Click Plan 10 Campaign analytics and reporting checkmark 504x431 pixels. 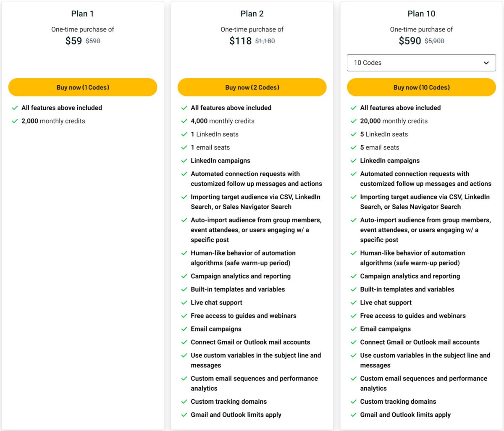point(353,276)
